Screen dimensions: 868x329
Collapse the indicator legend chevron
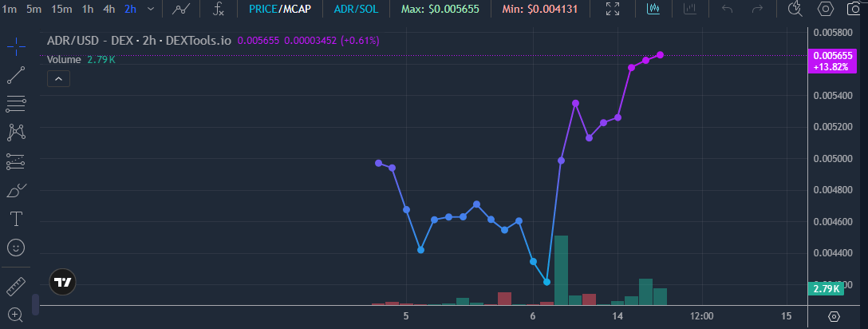(x=59, y=78)
